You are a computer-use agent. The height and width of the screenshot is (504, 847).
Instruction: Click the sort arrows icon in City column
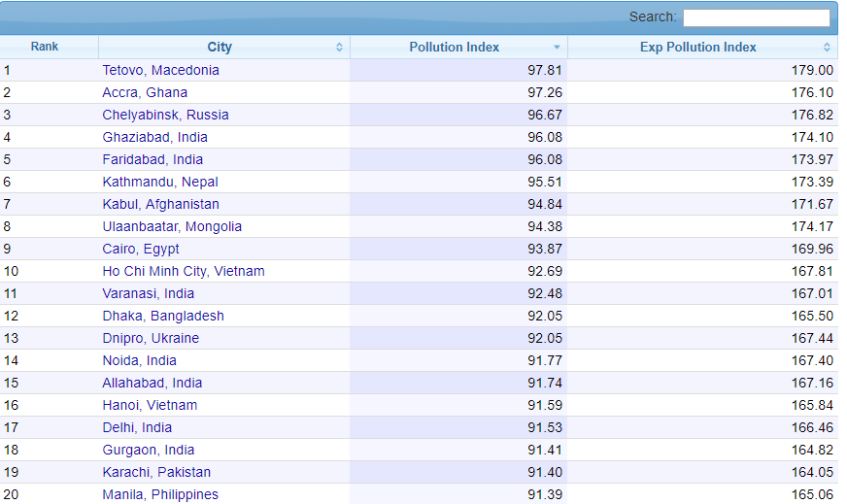339,48
